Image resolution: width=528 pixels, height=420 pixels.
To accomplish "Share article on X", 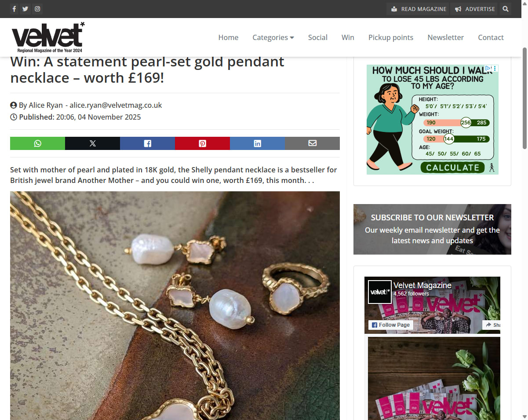I will click(x=92, y=143).
